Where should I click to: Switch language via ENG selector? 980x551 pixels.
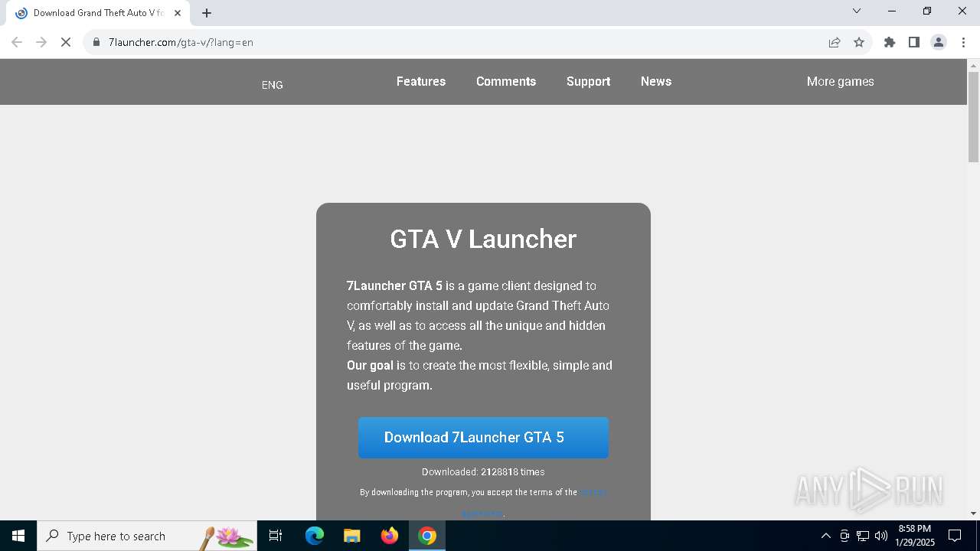click(x=272, y=85)
